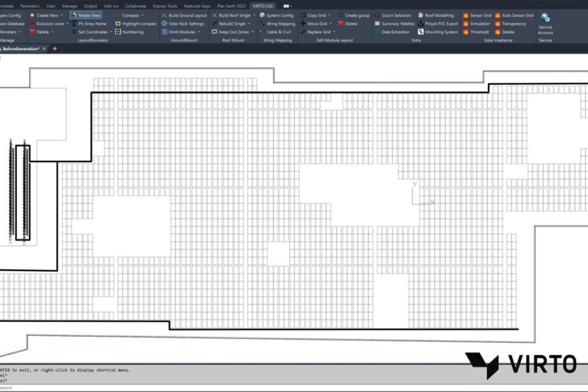The width and height of the screenshot is (588, 392).
Task: Open the Output ribbon tab
Action: point(90,6)
